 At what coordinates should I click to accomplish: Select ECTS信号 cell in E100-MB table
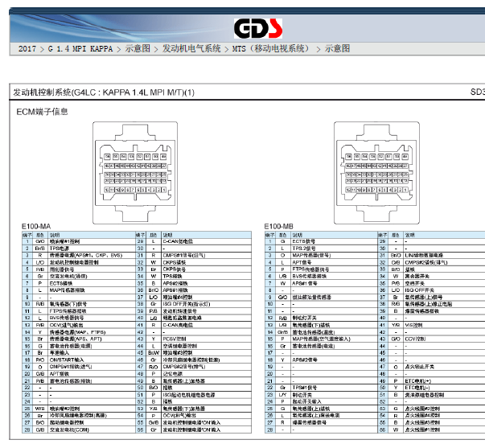[x=334, y=241]
